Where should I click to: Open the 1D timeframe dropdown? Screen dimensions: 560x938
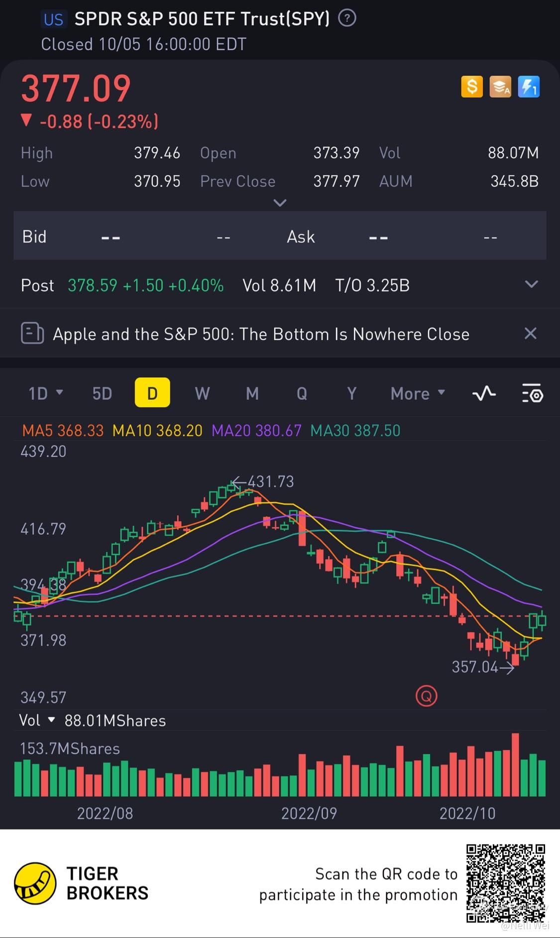pyautogui.click(x=45, y=393)
